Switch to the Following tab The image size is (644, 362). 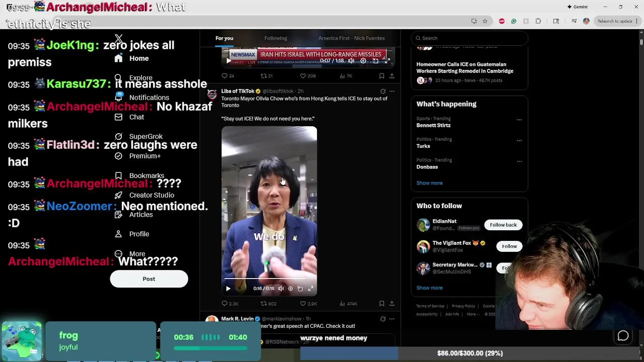[x=276, y=38]
